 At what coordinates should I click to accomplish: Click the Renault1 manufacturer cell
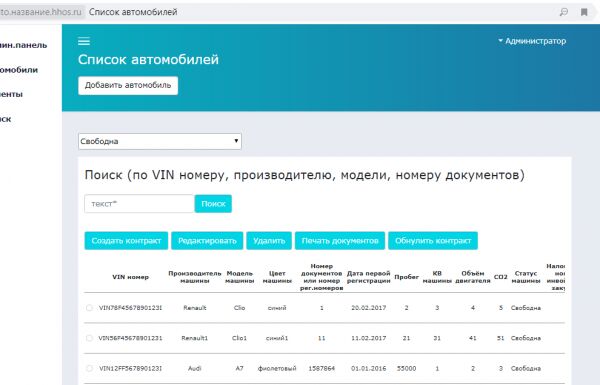coord(195,338)
